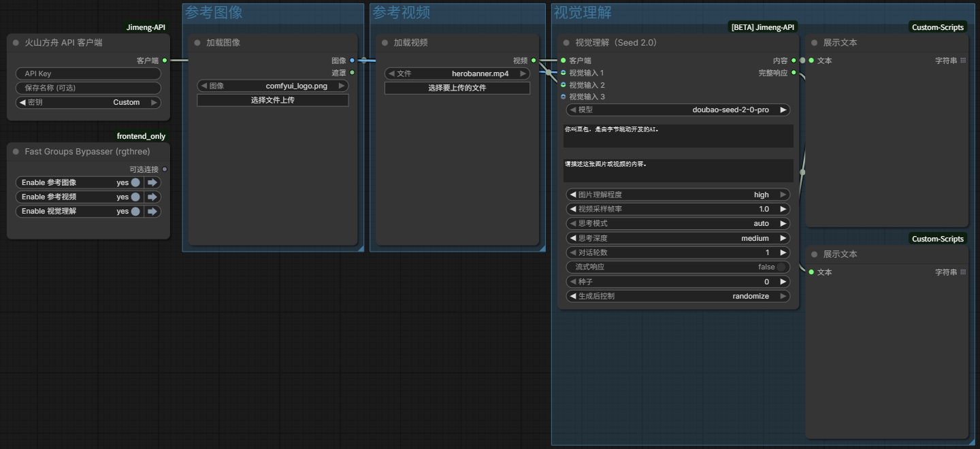The image size is (980, 449).
Task: Click the API Key input field
Action: point(88,73)
